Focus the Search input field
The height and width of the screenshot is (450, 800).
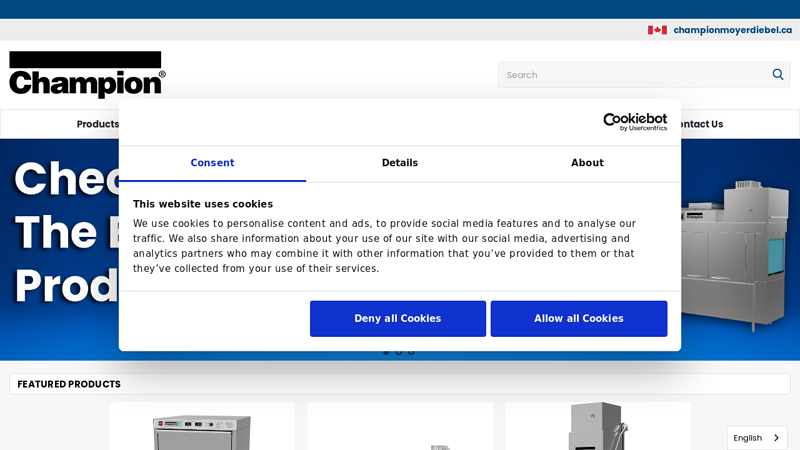click(630, 75)
